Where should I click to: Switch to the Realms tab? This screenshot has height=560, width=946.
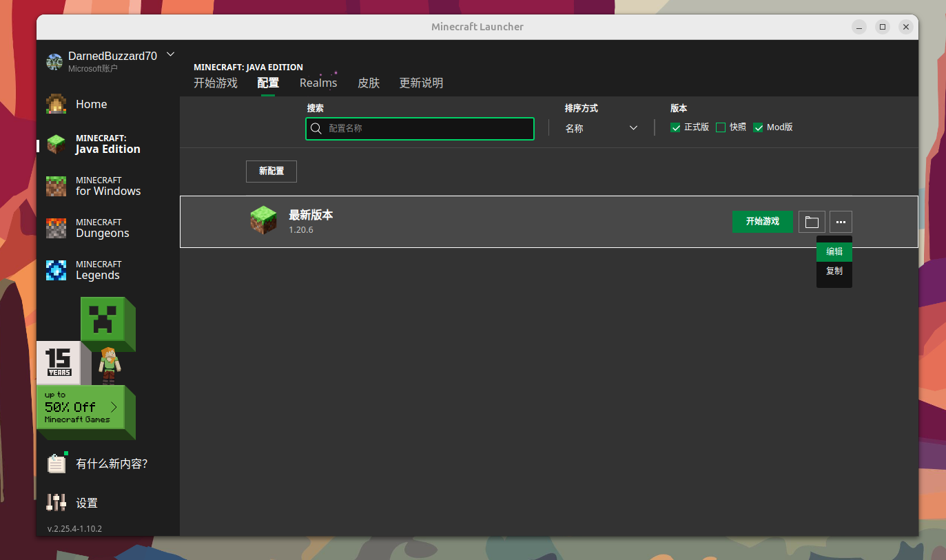point(318,83)
